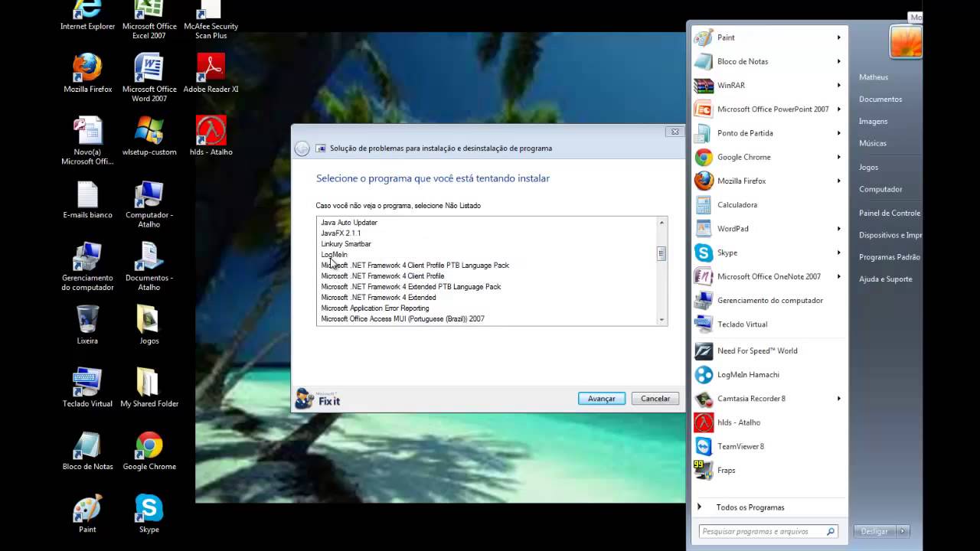Expand Google Chrome jump list arrow
Screen dimensions: 980x551
pyautogui.click(x=838, y=157)
